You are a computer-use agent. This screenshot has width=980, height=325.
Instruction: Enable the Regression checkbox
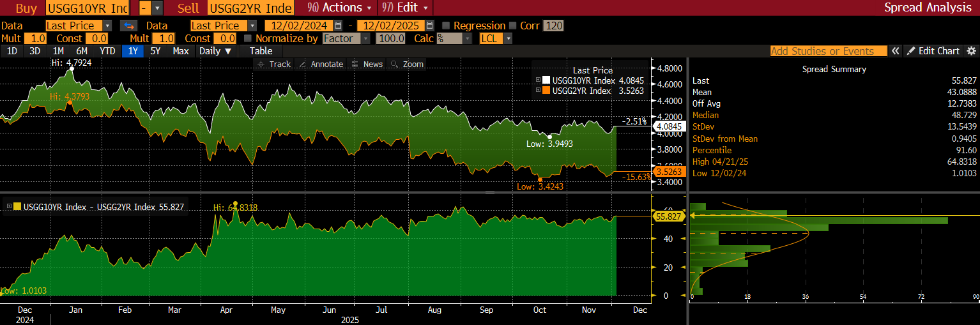pos(446,26)
